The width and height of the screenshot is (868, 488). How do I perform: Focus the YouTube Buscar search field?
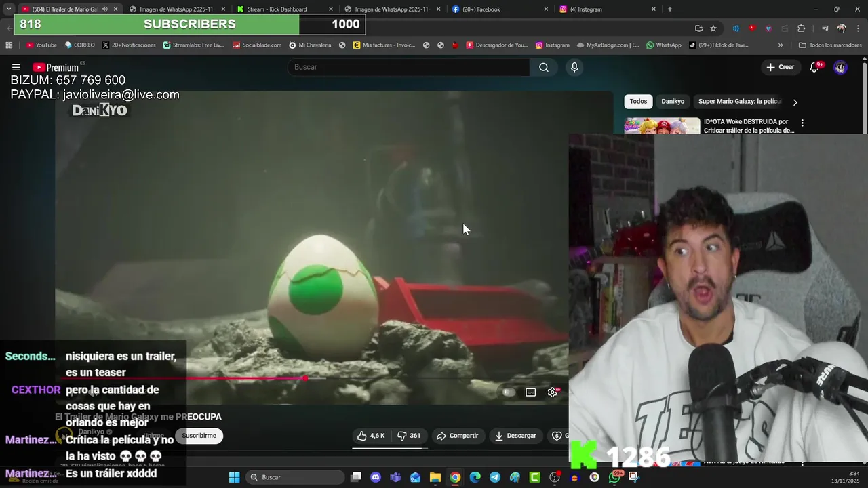[409, 67]
